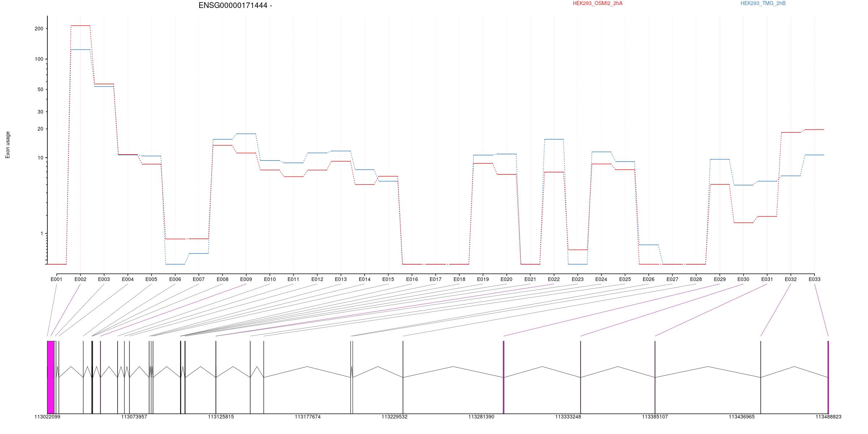Click genomic coordinate 113177674

pyautogui.click(x=308, y=417)
